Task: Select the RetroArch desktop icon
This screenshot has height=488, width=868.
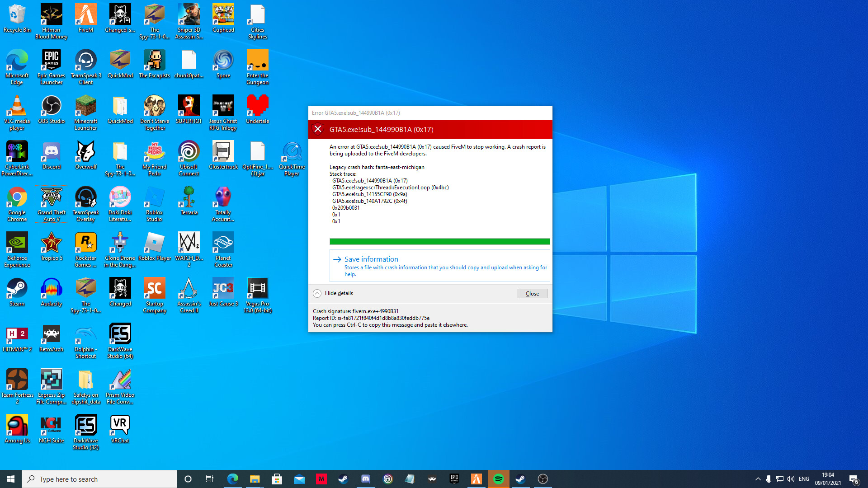Action: tap(52, 338)
